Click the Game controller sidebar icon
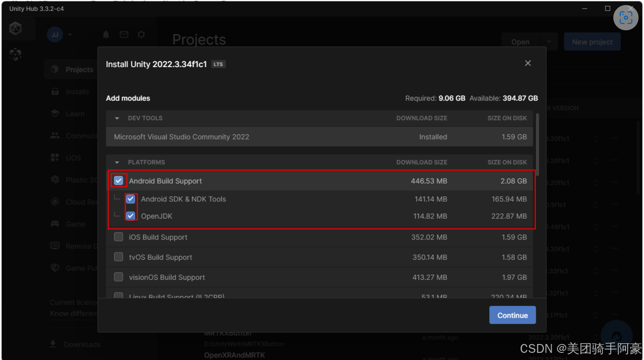 55,224
